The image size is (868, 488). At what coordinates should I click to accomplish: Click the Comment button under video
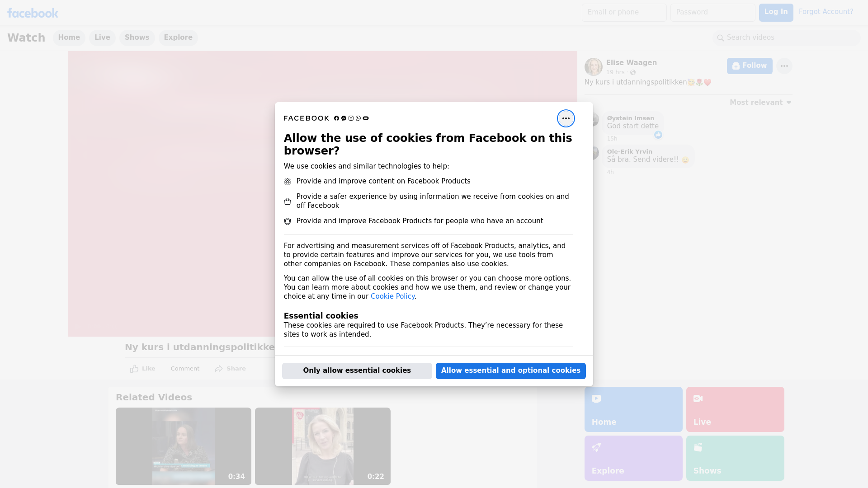tap(185, 369)
